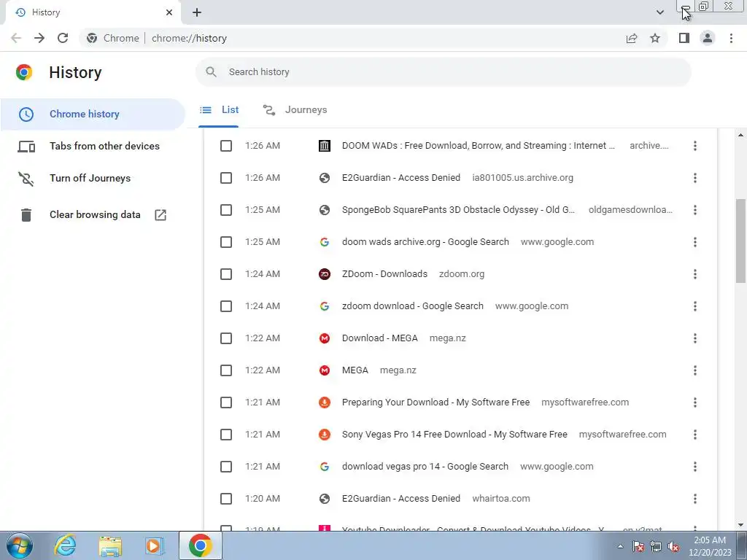This screenshot has width=747, height=560.
Task: Open more actions for ZDoom - Downloads
Action: [x=695, y=274]
